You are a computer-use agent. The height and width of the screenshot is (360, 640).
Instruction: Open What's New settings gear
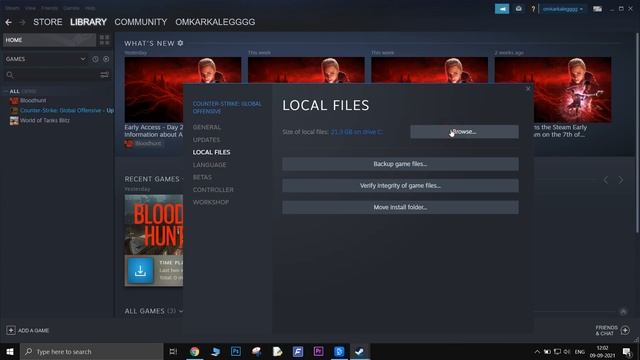(x=180, y=43)
